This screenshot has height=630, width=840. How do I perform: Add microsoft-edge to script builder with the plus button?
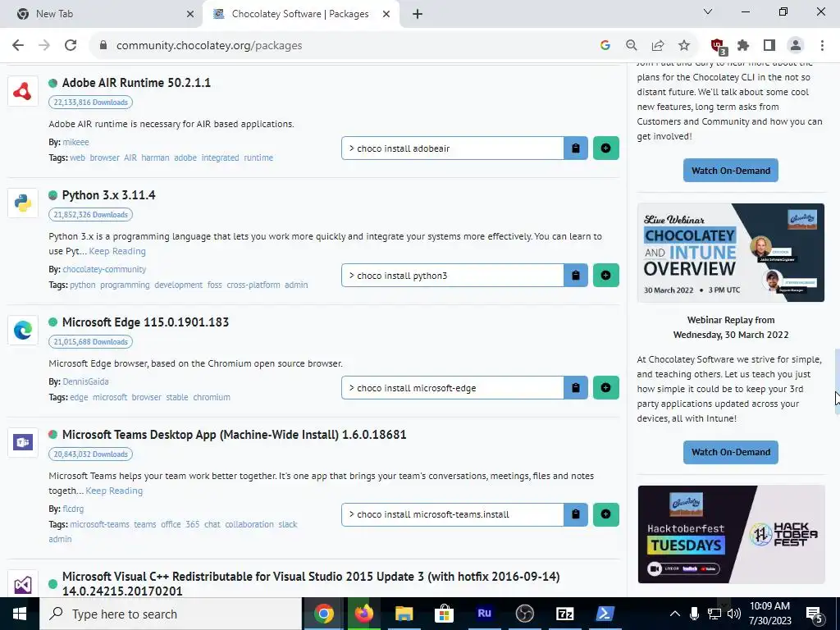[x=606, y=388]
